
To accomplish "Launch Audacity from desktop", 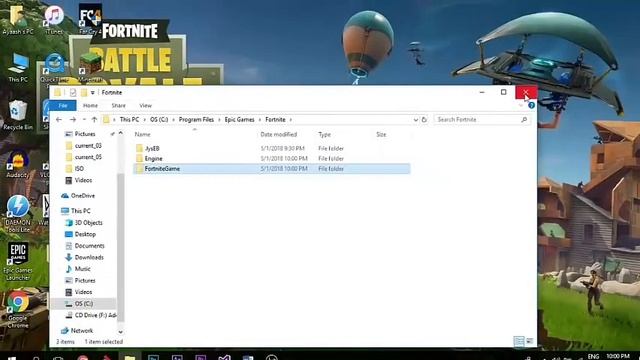I will [18, 164].
